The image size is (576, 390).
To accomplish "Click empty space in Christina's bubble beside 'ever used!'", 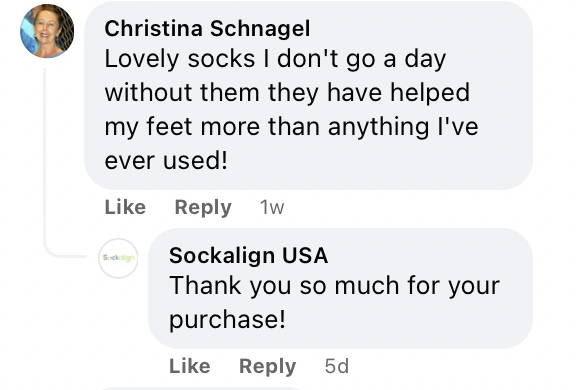I will click(x=367, y=161).
